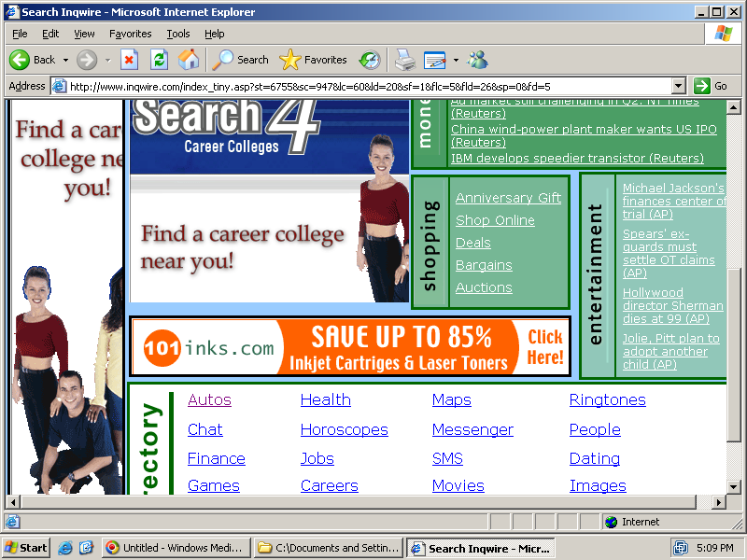Image resolution: width=747 pixels, height=560 pixels.
Task: Open the Health directory link
Action: [x=326, y=400]
